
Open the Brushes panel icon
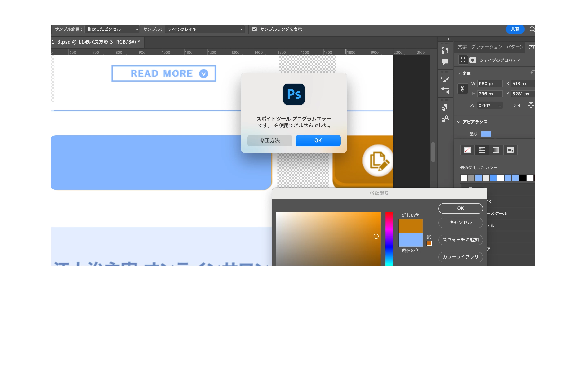445,79
